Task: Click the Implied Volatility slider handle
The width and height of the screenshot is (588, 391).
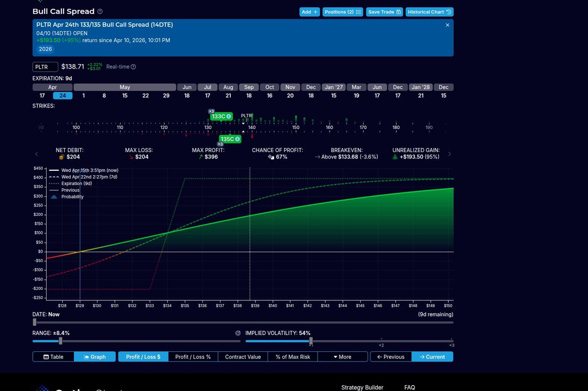Action: (311, 341)
